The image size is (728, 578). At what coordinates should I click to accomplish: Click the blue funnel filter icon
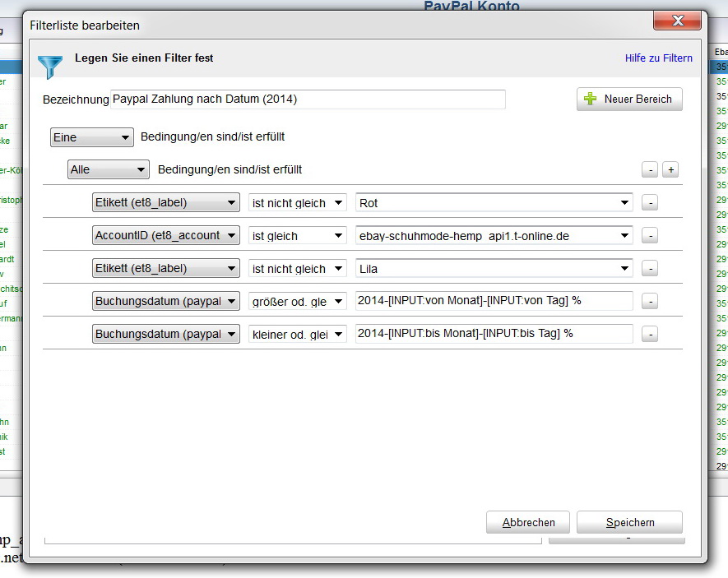(49, 67)
